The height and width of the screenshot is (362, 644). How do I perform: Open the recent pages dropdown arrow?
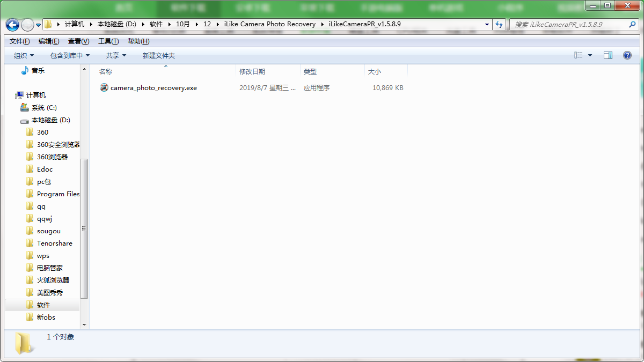pos(38,25)
